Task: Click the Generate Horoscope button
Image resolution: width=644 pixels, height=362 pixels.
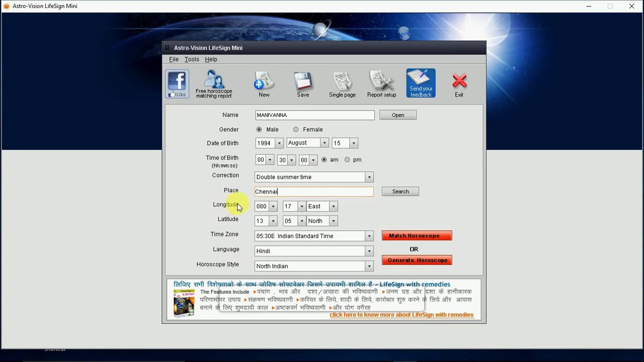Action: (x=417, y=260)
